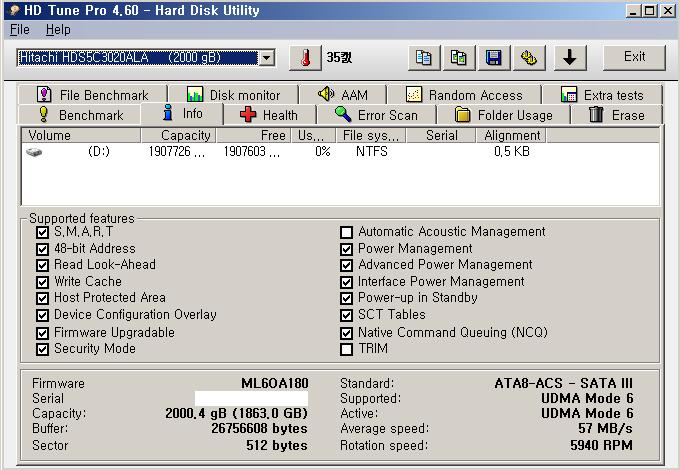Click the D: drive volume icon
The width and height of the screenshot is (680, 470).
coord(34,152)
